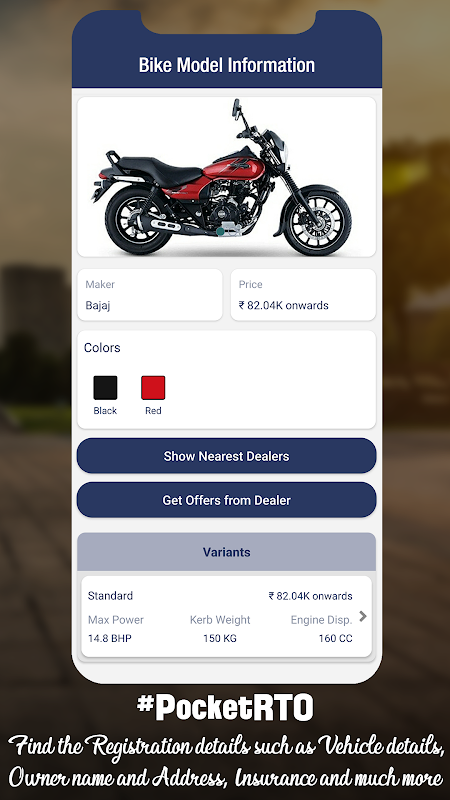Select the Black color swatch
Screen dimensions: 450x800
tap(105, 388)
